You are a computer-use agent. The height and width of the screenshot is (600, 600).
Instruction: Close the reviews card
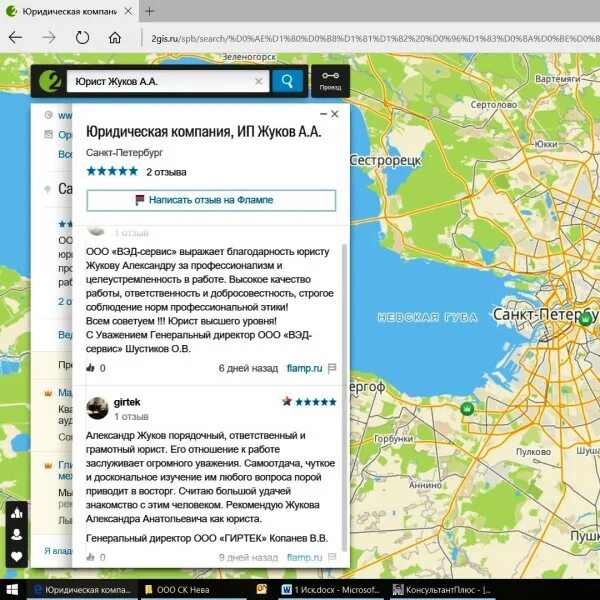click(x=335, y=114)
